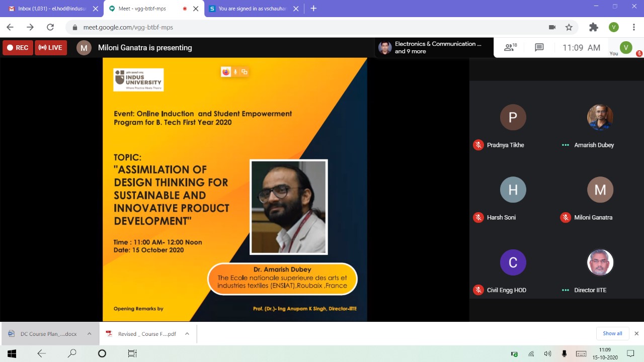Click the Chrome profile avatar V

[613, 27]
